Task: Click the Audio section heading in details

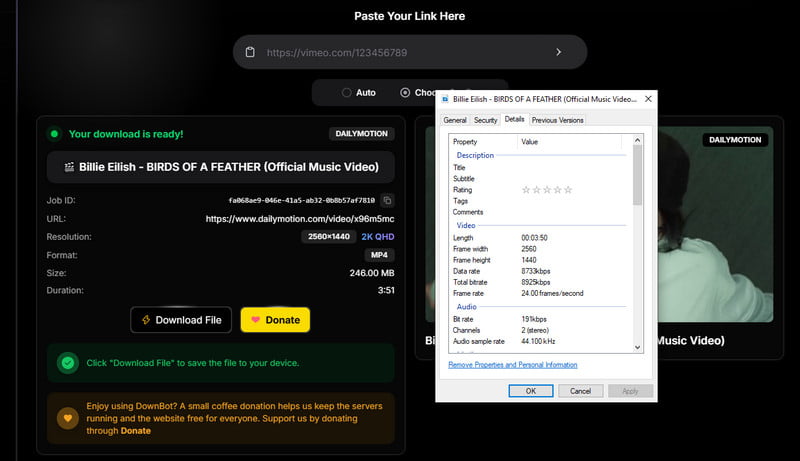Action: (466, 306)
